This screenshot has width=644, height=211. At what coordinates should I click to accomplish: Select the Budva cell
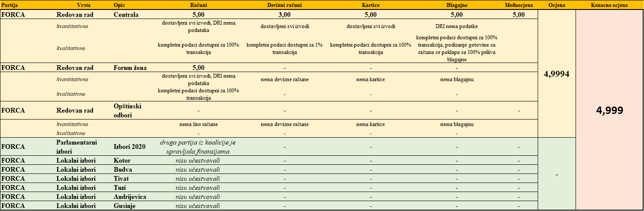point(123,170)
